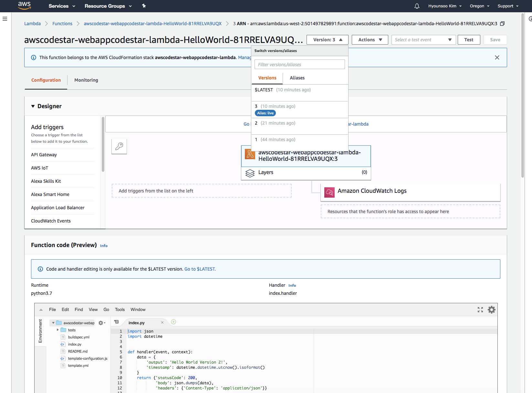
Task: Open the Actions dropdown
Action: pos(370,40)
